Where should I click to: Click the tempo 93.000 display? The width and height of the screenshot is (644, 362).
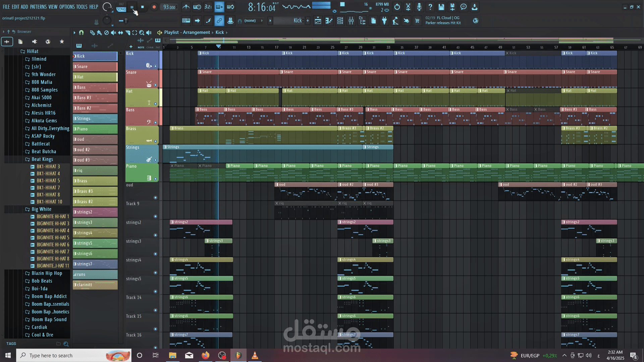point(169,7)
